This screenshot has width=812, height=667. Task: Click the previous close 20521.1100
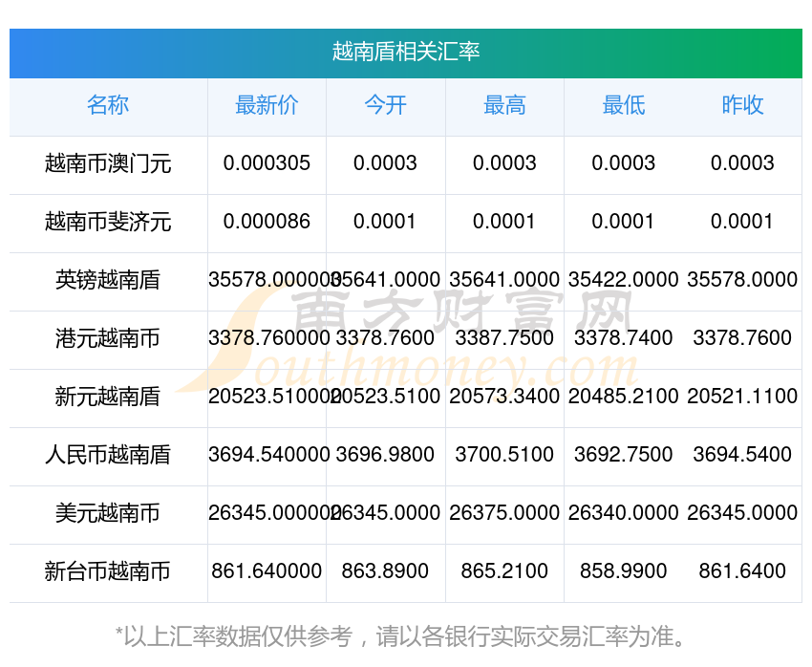(742, 397)
